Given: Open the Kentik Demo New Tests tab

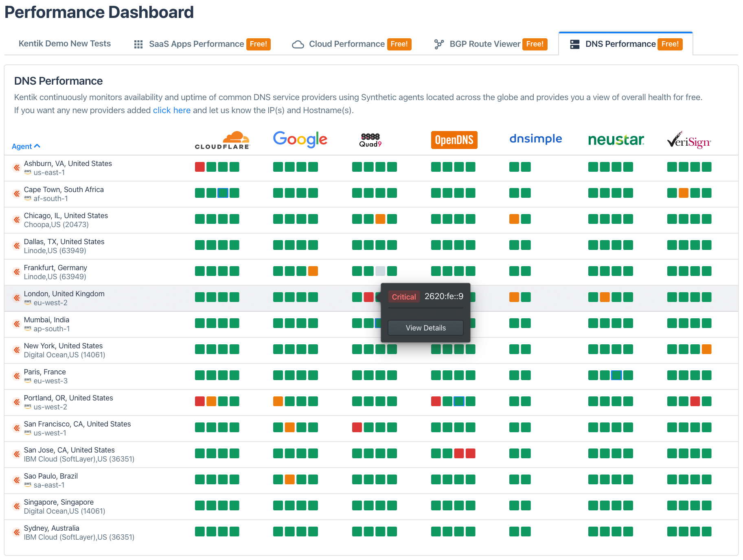Looking at the screenshot, I should pos(64,44).
